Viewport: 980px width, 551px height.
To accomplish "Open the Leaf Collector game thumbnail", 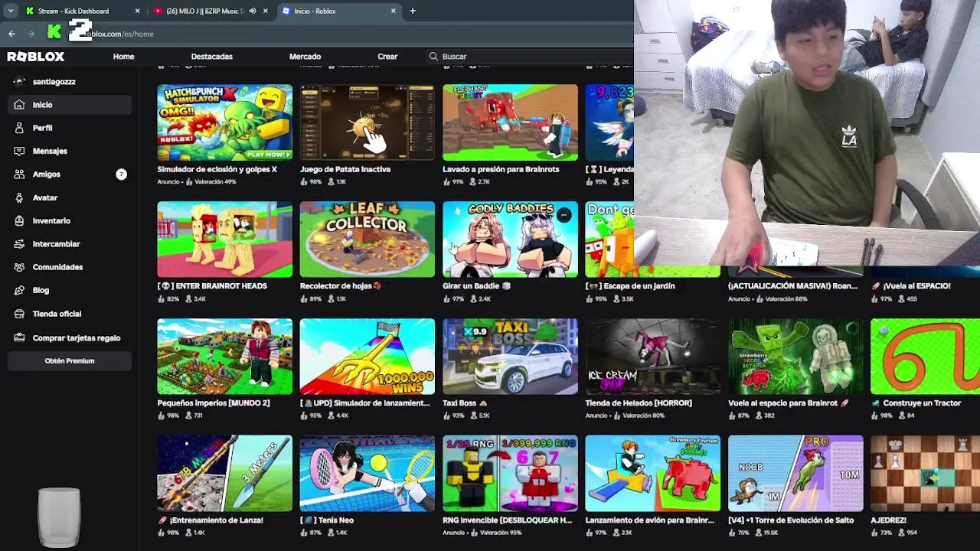I will (367, 240).
